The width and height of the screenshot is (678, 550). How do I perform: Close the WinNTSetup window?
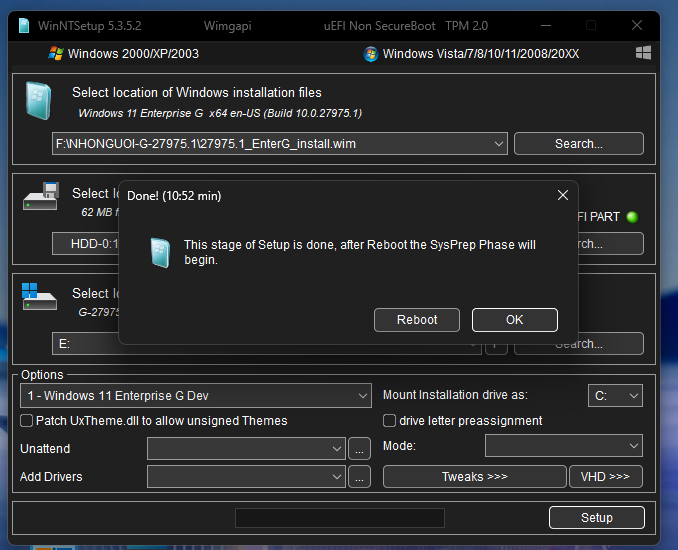click(x=636, y=26)
